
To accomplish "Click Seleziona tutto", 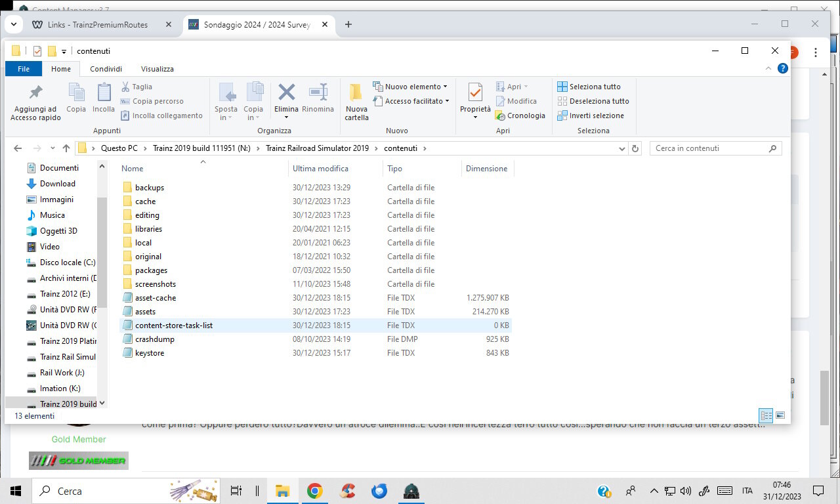I will coord(589,87).
